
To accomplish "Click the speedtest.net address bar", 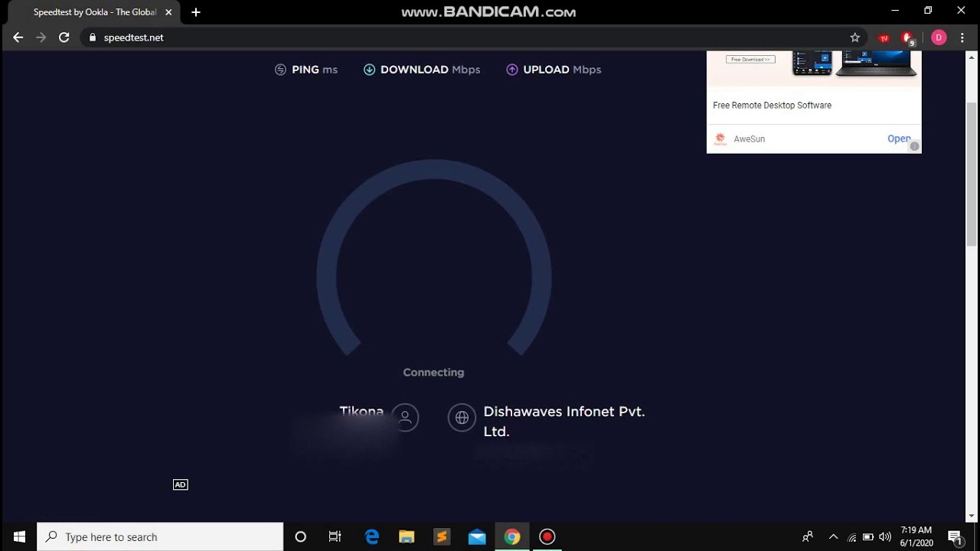I will pyautogui.click(x=473, y=37).
